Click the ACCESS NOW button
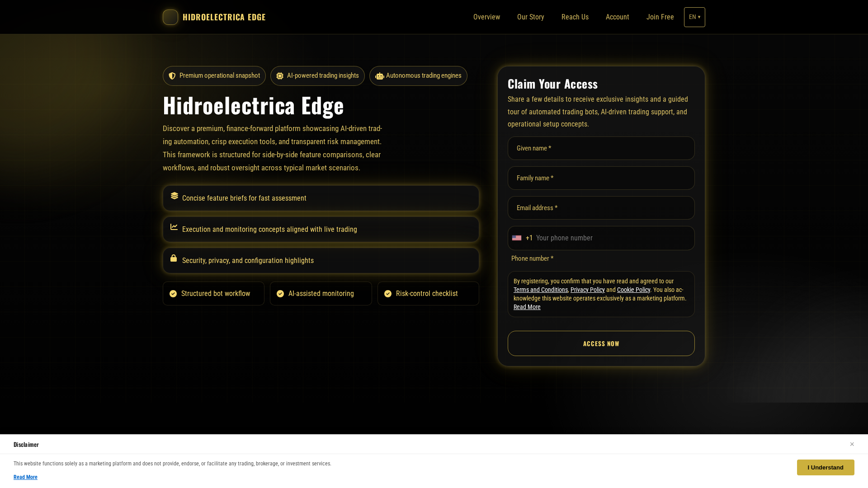Image resolution: width=868 pixels, height=488 pixels. tap(601, 343)
